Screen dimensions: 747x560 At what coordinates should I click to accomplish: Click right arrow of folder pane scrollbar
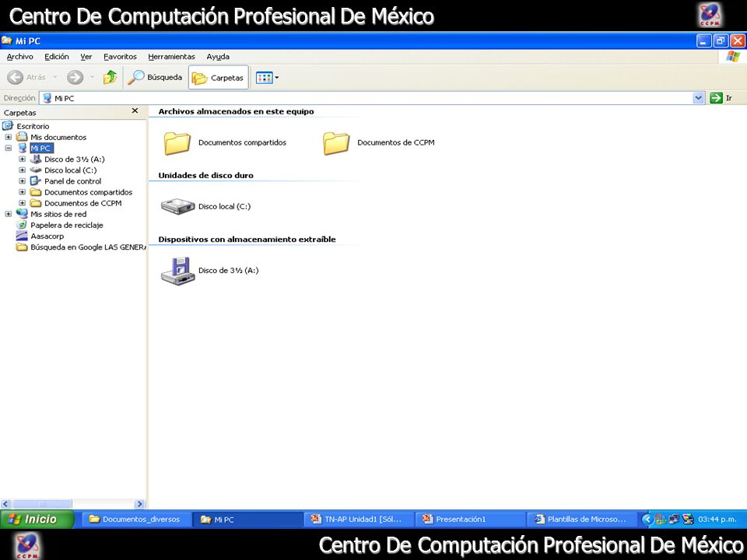pyautogui.click(x=139, y=504)
